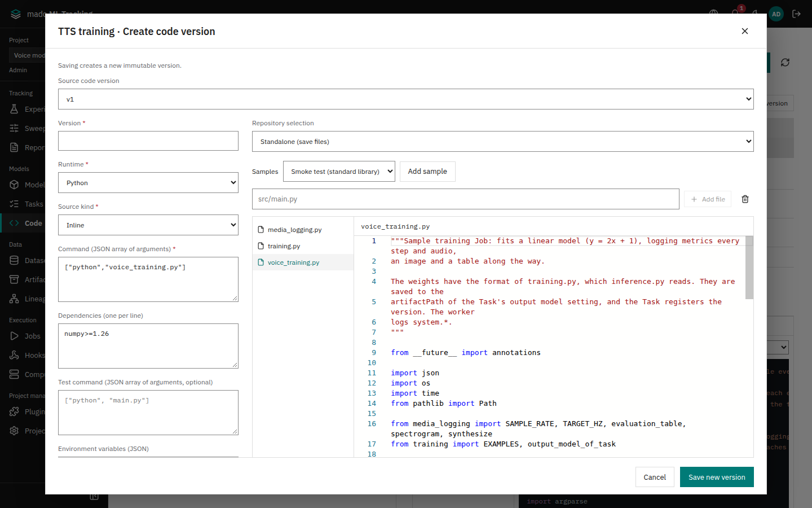Focus the Dependencies textarea with numpy>=1.26
Viewport: 812px width, 508px height.
148,346
